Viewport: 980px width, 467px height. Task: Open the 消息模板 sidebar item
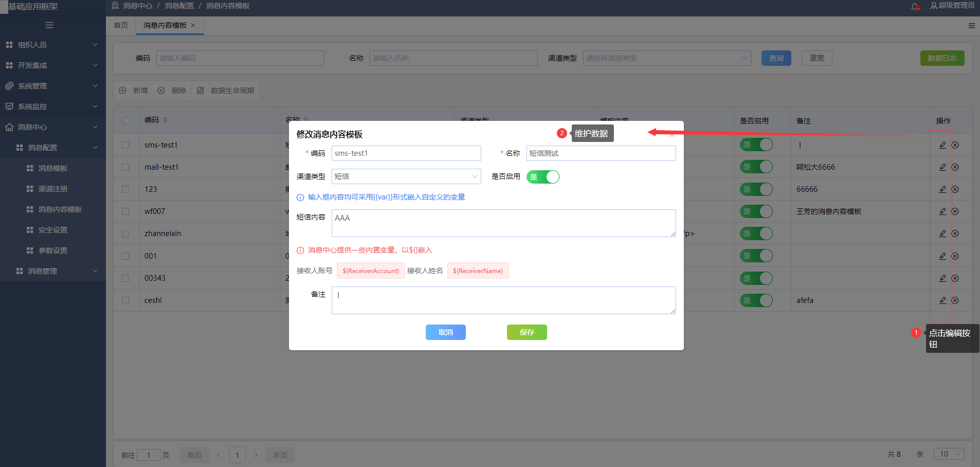[x=53, y=168]
